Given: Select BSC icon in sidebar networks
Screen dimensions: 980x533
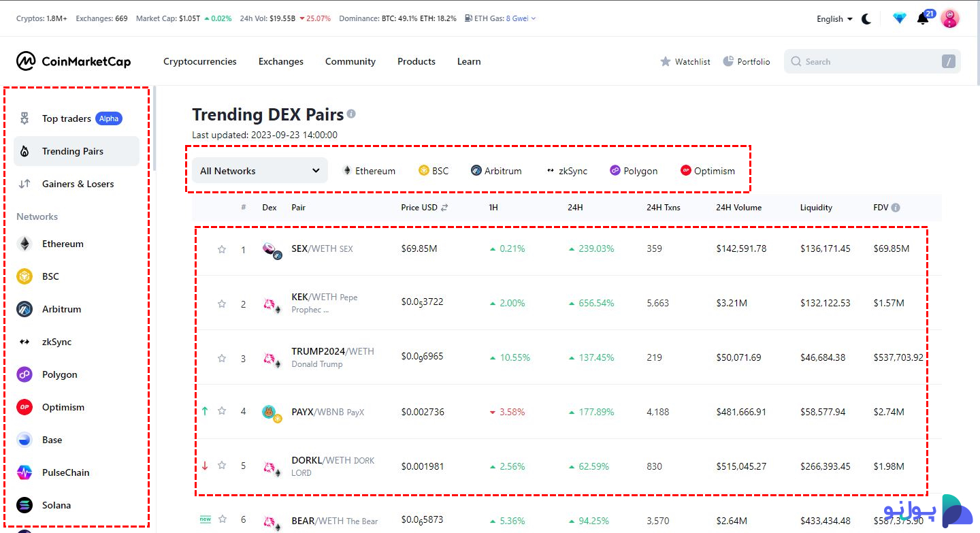Looking at the screenshot, I should point(24,276).
